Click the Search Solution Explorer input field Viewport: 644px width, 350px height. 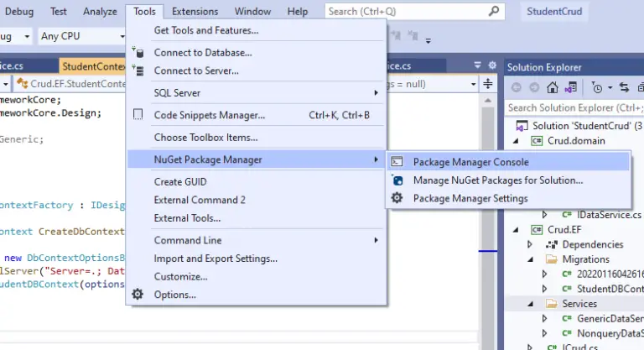click(574, 107)
